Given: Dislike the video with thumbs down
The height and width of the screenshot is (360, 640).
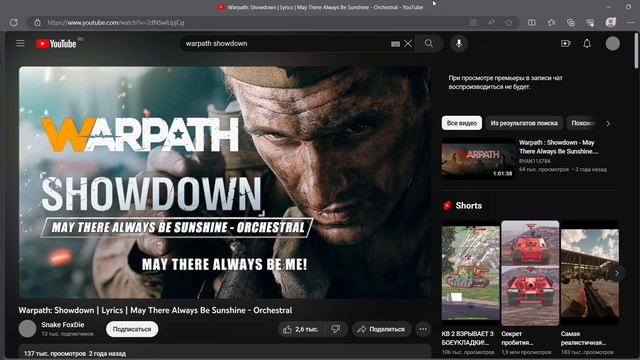Looking at the screenshot, I should (336, 329).
